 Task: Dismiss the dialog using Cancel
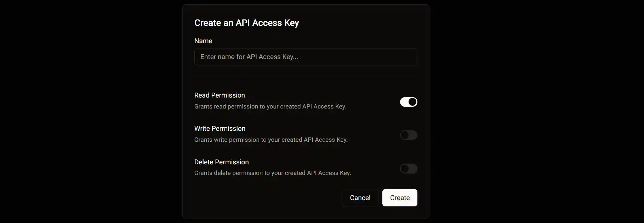(360, 198)
